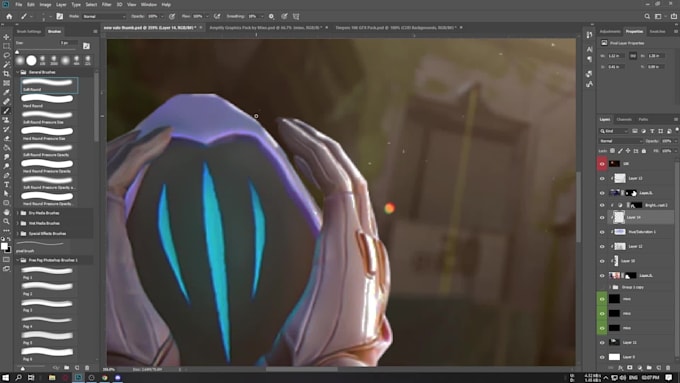Hide the Hue/Saturation 1 layer
680x383 pixels.
point(602,232)
